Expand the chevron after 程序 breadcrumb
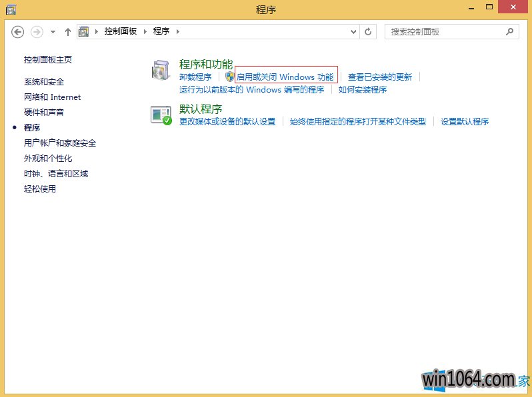This screenshot has height=397, width=532. pyautogui.click(x=178, y=32)
